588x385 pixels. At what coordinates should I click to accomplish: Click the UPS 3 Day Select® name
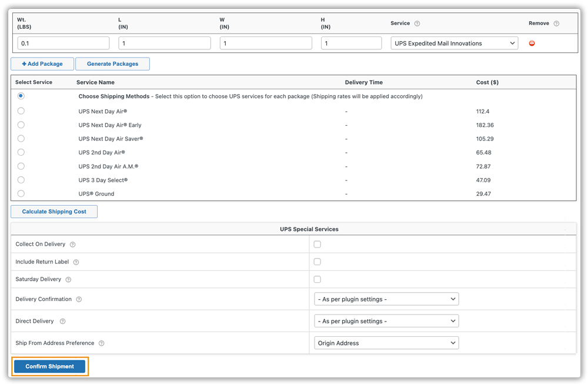click(x=103, y=180)
